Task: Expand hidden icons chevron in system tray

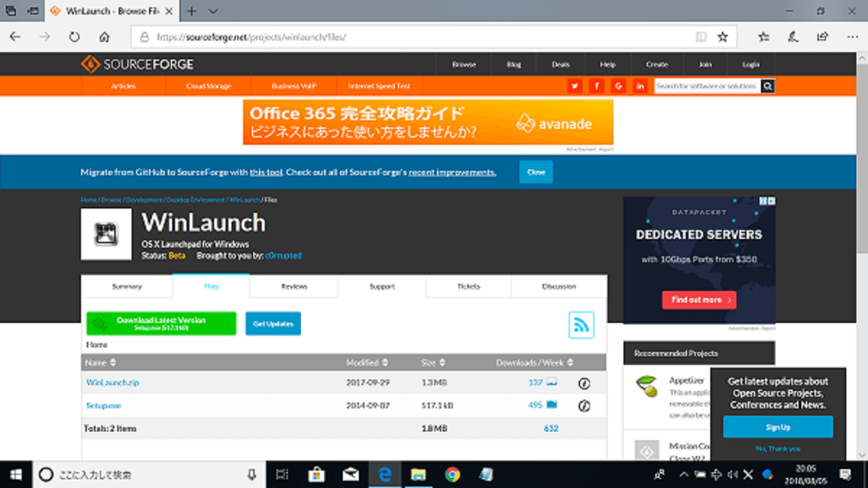Action: [x=684, y=474]
